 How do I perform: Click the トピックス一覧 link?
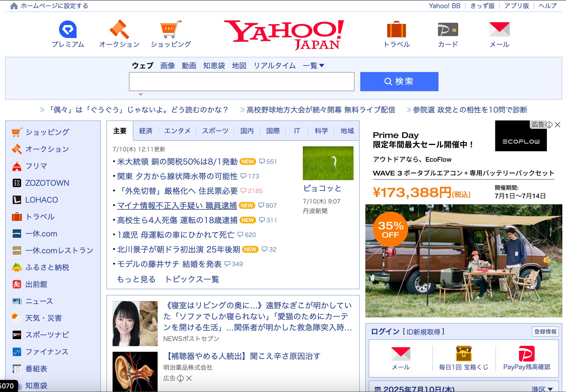192,279
